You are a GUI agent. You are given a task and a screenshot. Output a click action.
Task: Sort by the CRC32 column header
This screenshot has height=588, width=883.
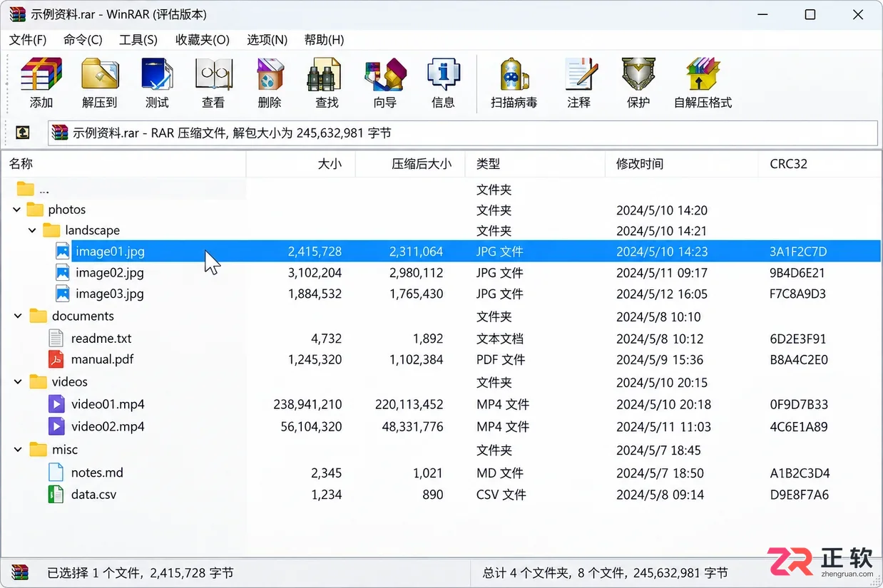point(820,164)
